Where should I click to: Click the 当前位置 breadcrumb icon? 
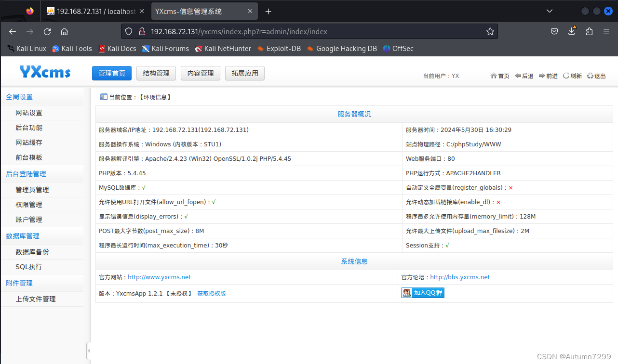(104, 97)
